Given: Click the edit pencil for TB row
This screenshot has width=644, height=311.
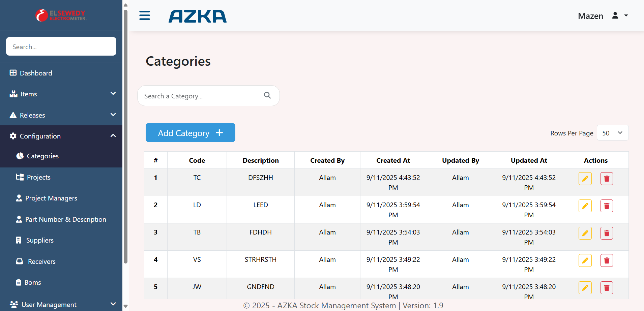Looking at the screenshot, I should [585, 233].
